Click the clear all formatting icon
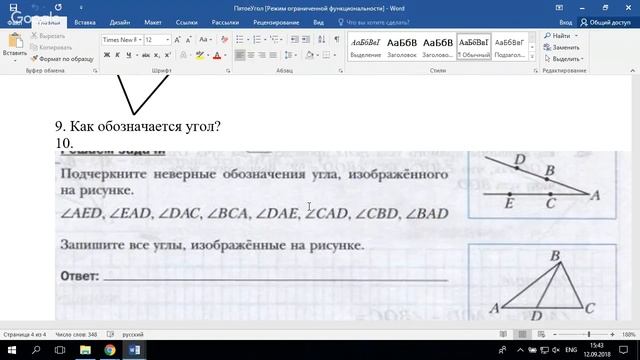Image resolution: width=640 pixels, height=360 pixels. click(x=224, y=40)
